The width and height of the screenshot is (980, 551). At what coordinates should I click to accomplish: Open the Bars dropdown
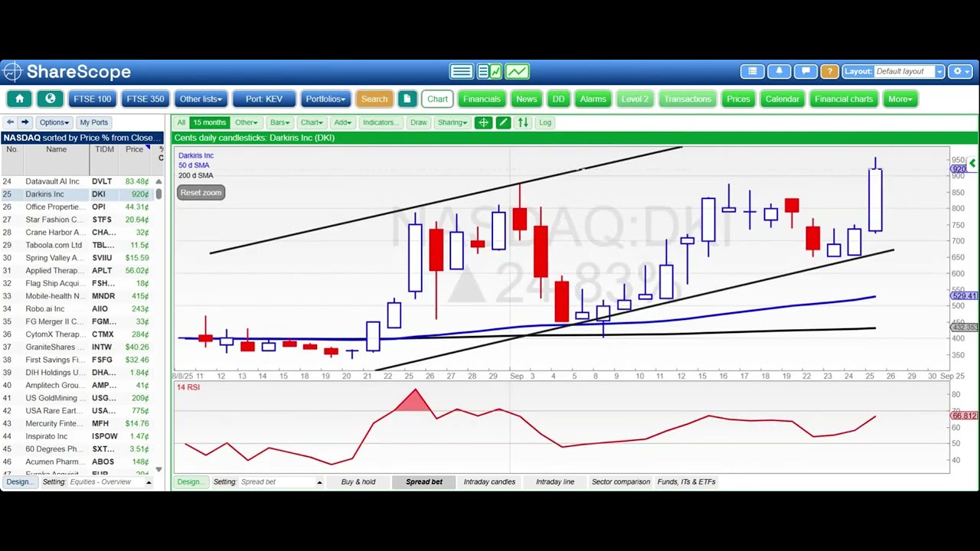pos(280,122)
